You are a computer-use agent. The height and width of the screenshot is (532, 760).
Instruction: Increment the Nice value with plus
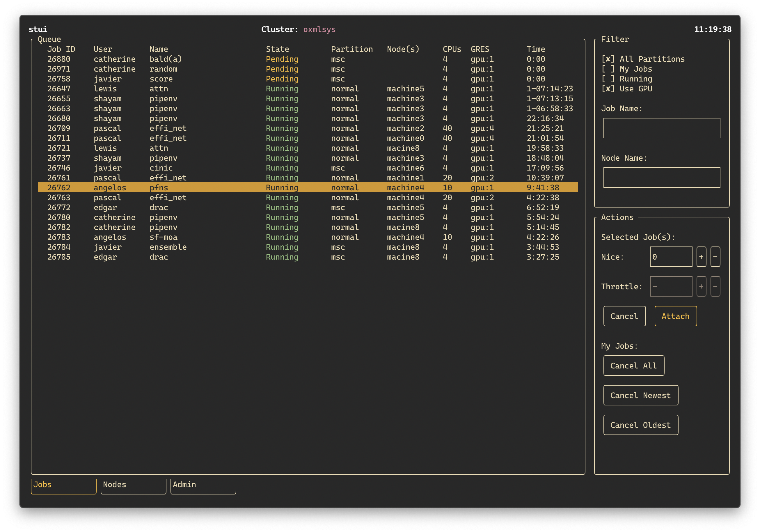click(x=701, y=256)
